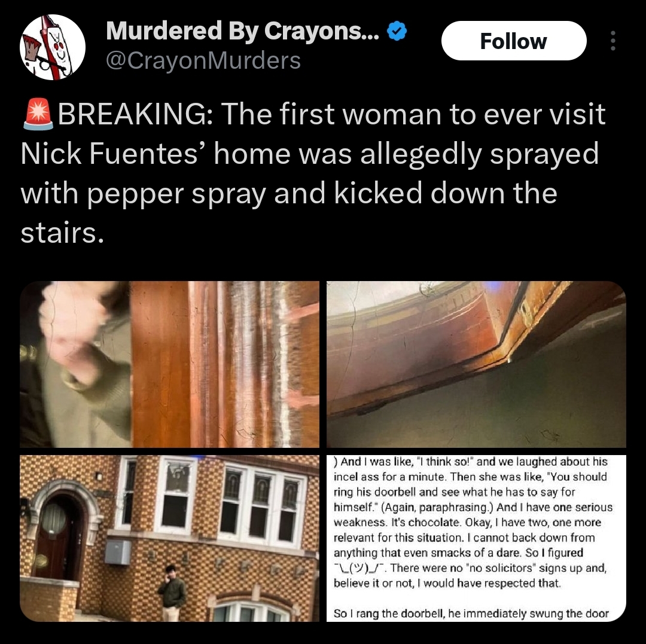Open the three-dot more options menu
The image size is (646, 644).
pos(613,41)
